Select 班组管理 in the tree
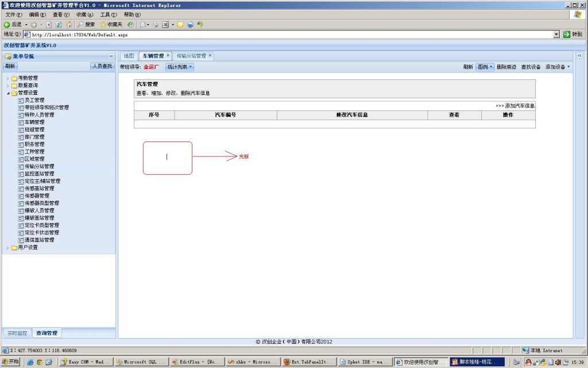Image resolution: width=588 pixels, height=368 pixels. [34, 129]
